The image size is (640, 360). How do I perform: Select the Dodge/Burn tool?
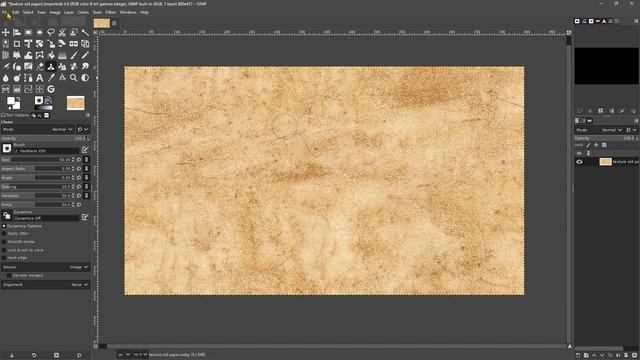pyautogui.click(x=17, y=78)
